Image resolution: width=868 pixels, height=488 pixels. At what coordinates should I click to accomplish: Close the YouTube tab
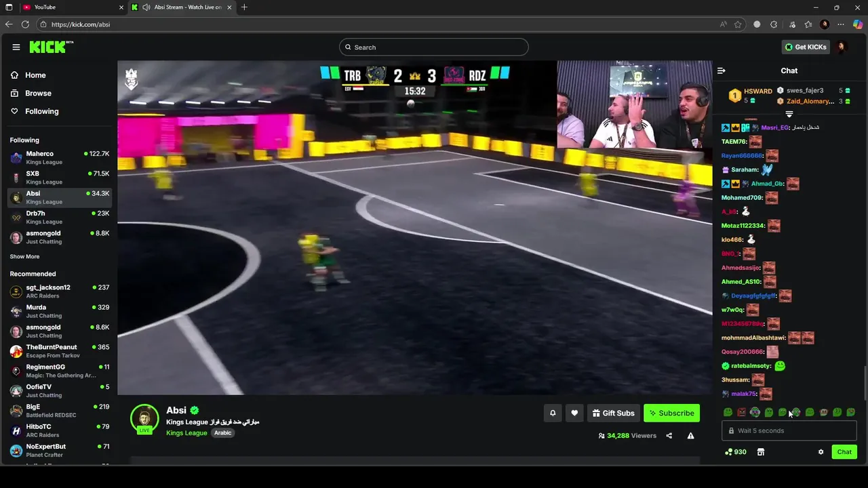121,7
